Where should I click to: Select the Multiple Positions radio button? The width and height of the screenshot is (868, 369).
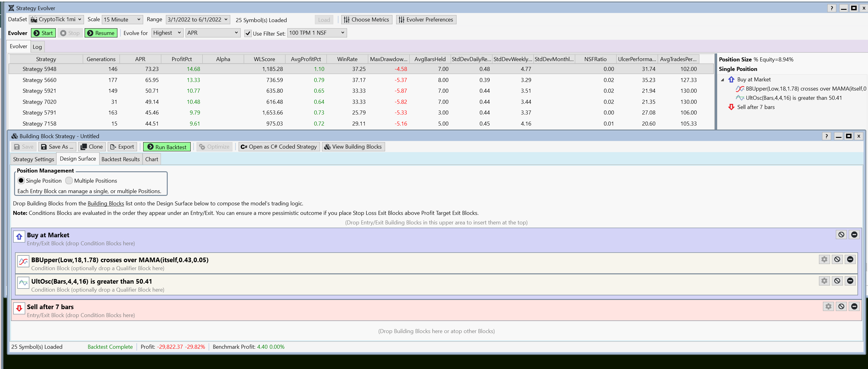click(x=69, y=181)
